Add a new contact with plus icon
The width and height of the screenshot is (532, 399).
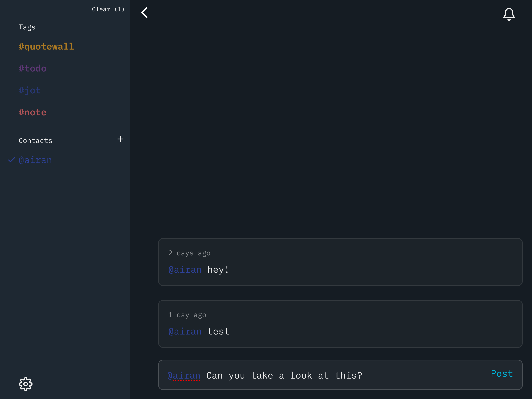[120, 139]
